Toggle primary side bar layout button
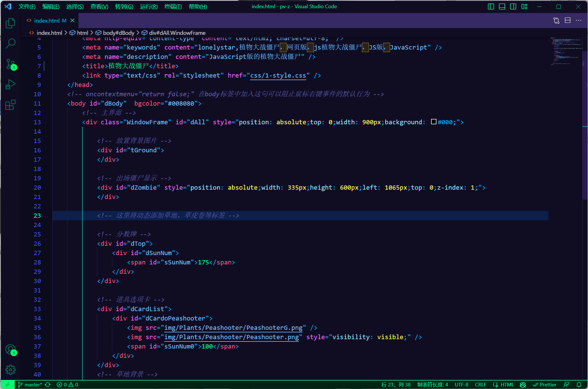588x389 pixels. click(x=491, y=7)
